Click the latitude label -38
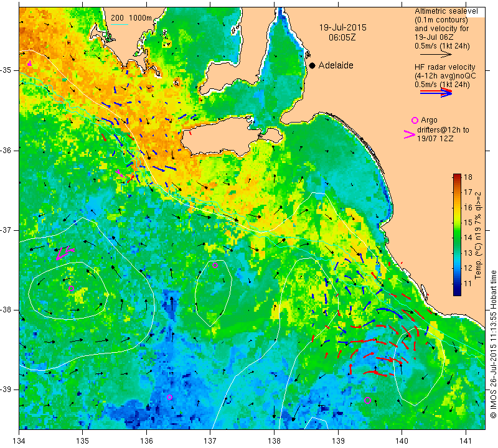 coord(6,310)
